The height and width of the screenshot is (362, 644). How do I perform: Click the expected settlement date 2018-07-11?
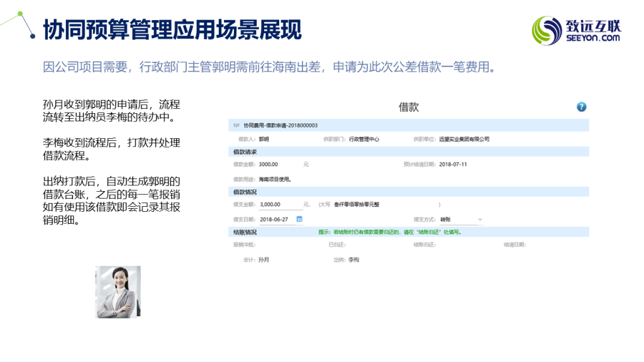[453, 165]
